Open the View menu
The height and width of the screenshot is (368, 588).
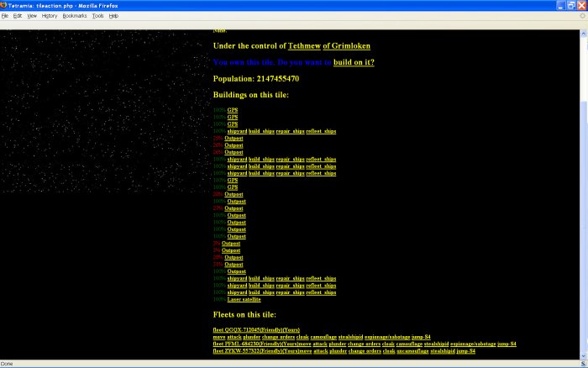pos(31,15)
